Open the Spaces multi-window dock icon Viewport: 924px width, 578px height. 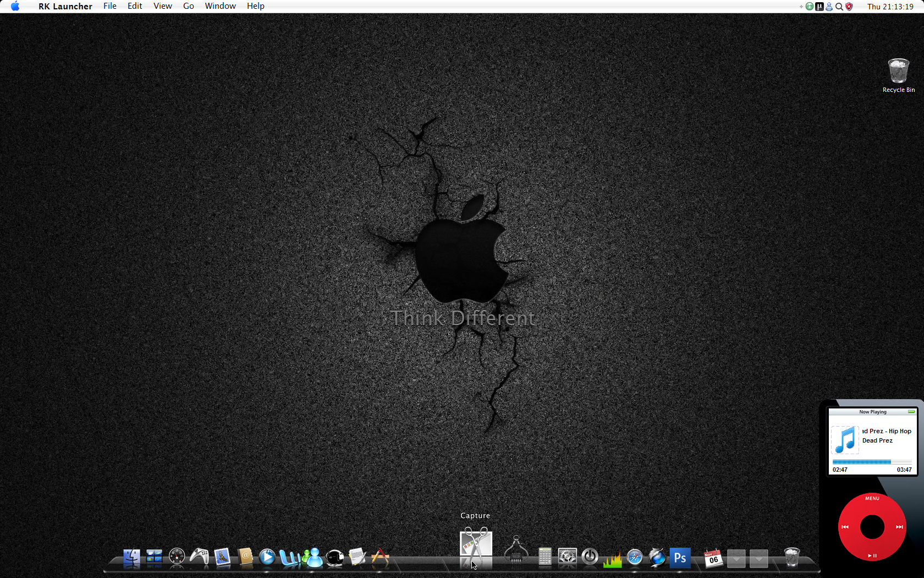click(154, 558)
